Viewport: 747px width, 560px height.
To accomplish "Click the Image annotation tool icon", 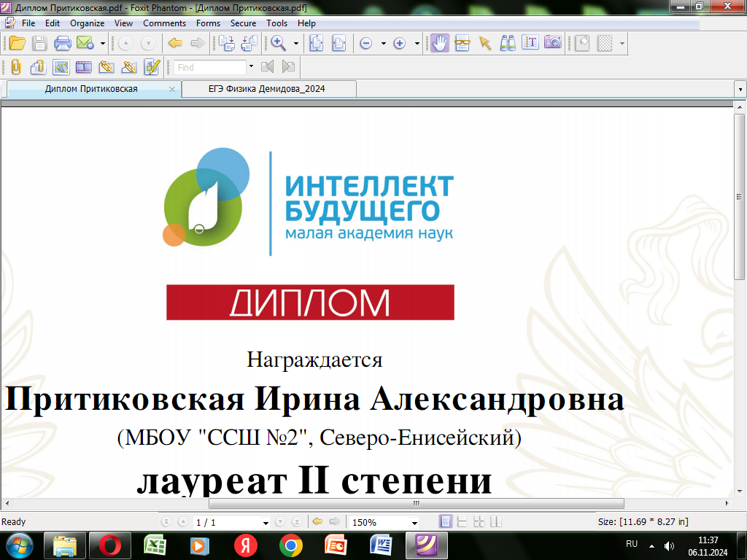I will [x=61, y=67].
